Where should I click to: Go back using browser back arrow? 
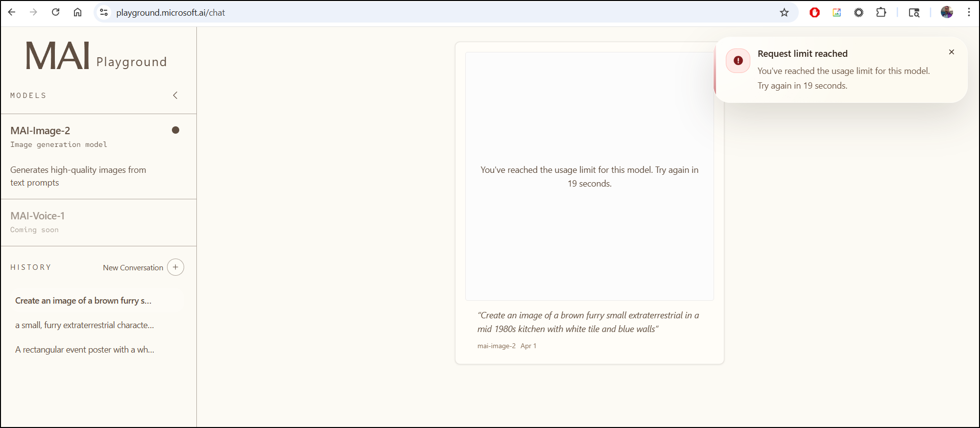pyautogui.click(x=12, y=13)
